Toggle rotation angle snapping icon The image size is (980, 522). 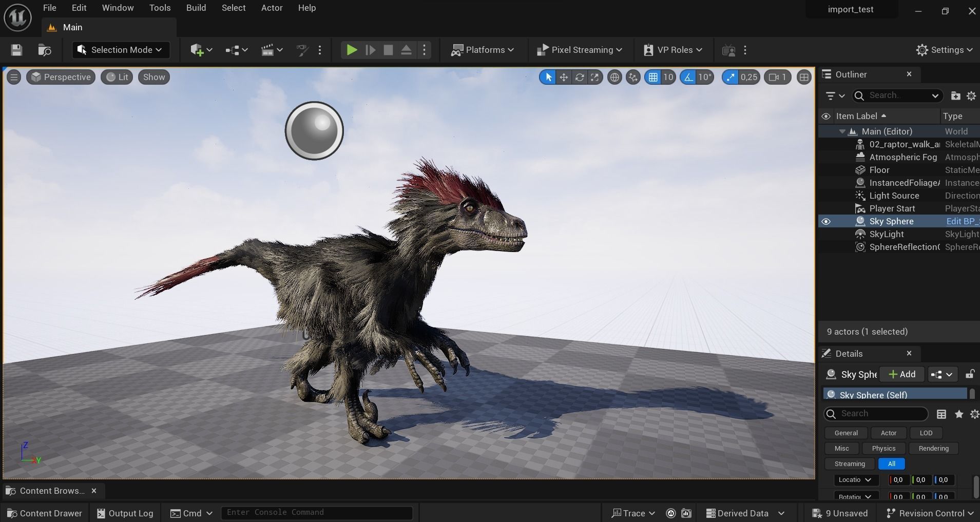(x=688, y=77)
